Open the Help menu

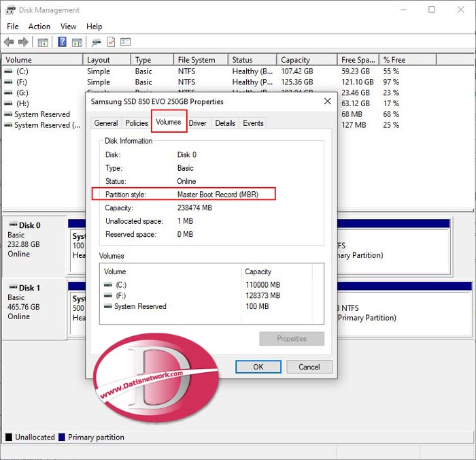click(94, 27)
